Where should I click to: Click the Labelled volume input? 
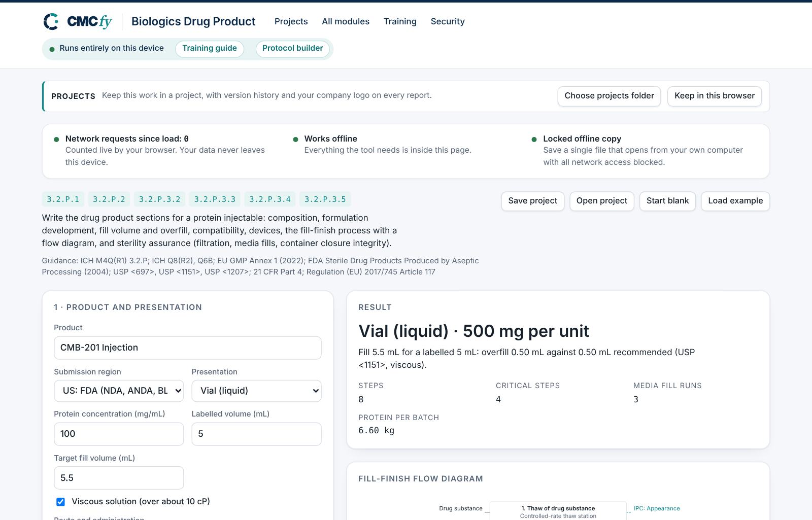pos(256,434)
